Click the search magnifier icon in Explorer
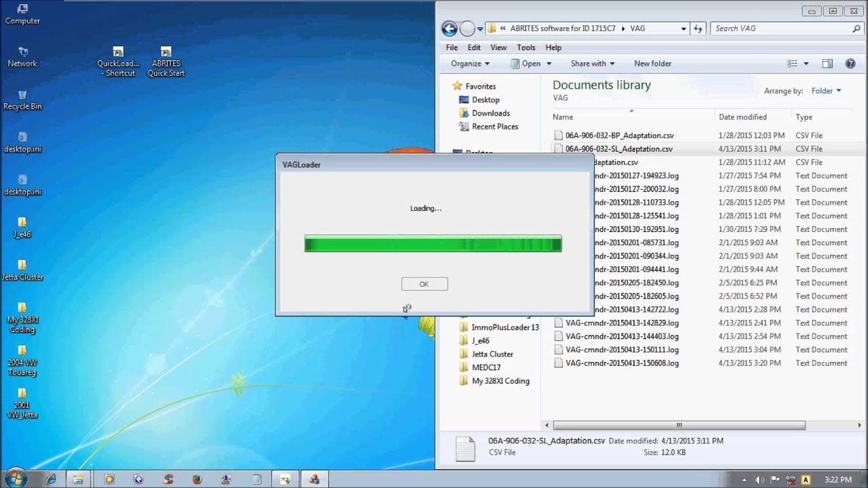This screenshot has width=868, height=488. [x=856, y=28]
